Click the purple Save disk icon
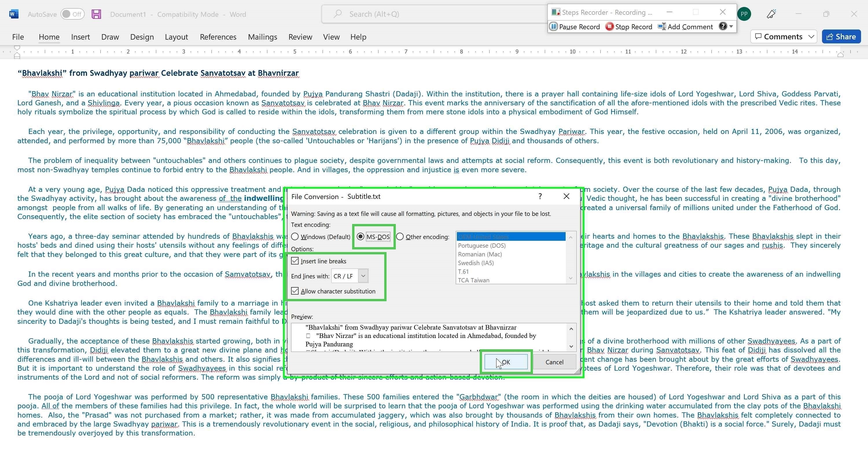This screenshot has width=868, height=463. point(96,14)
